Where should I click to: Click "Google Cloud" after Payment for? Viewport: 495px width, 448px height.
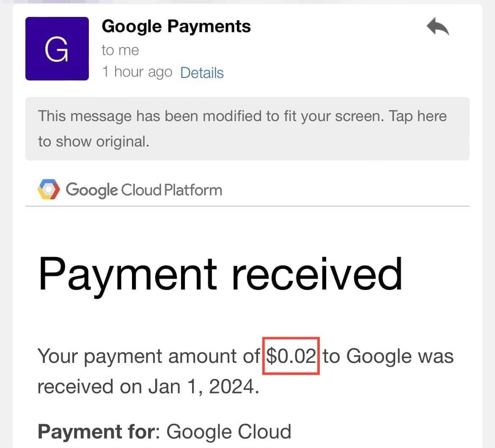228,432
